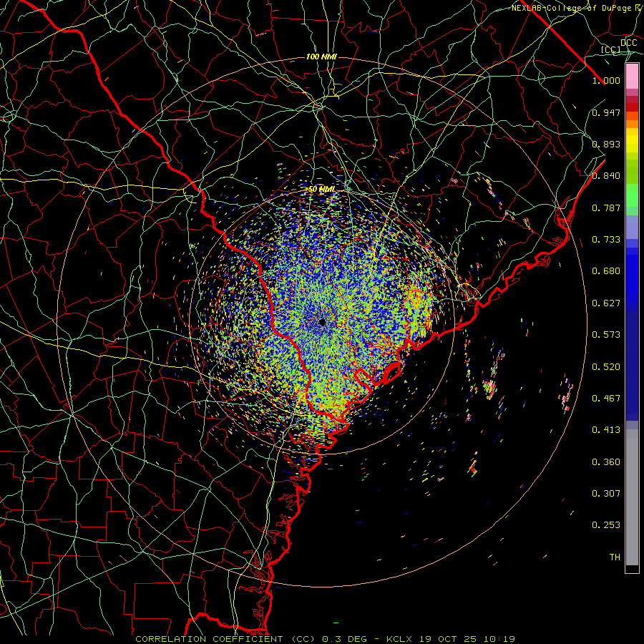The image size is (644, 644).
Task: Click the 0.840 legend value
Action: pyautogui.click(x=606, y=176)
